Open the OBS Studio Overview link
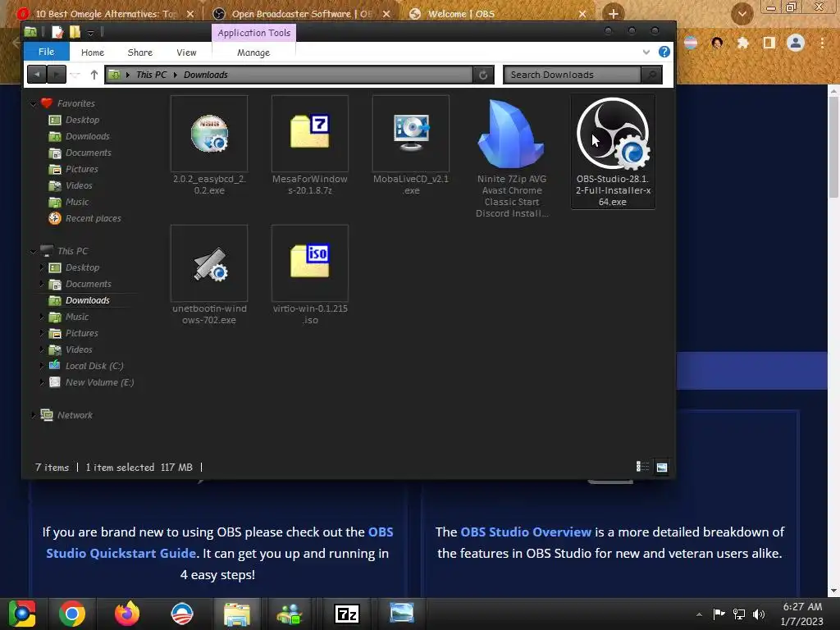 [526, 532]
